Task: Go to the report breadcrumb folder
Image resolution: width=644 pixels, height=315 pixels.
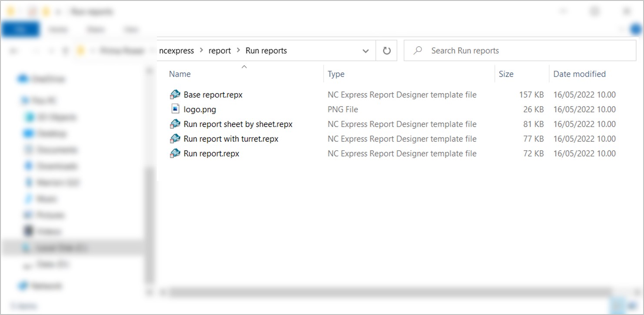Action: click(x=219, y=50)
